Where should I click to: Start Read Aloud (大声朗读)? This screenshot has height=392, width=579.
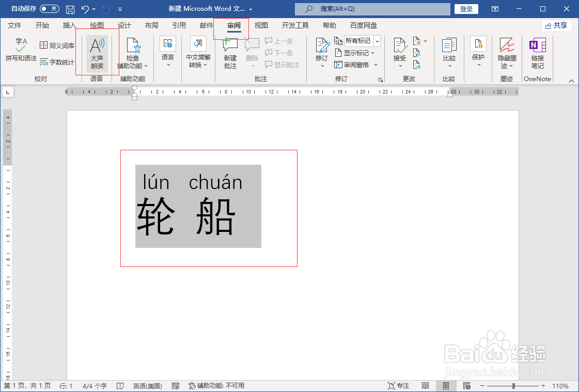(x=97, y=54)
